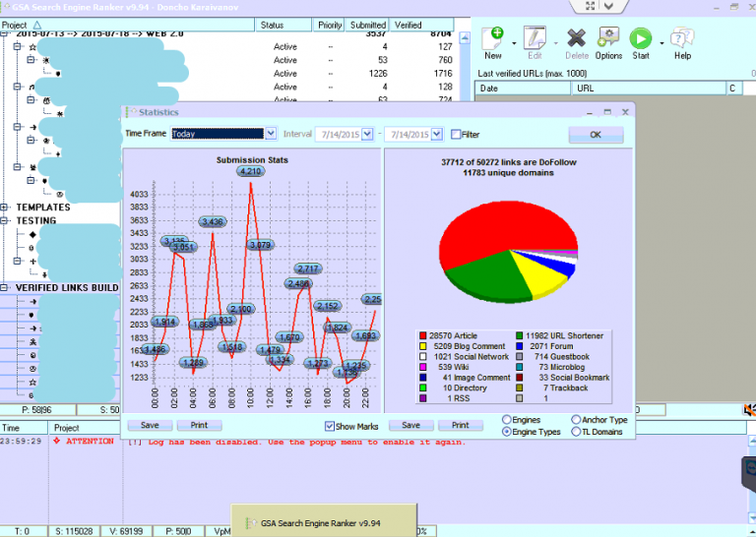756x537 pixels.
Task: Collapse the TESTING tree group
Action: pyautogui.click(x=4, y=220)
